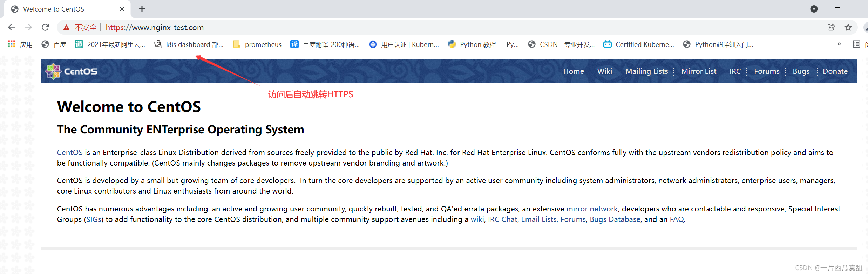Screen dimensions: 868x274
Task: Follow the SIGs link
Action: pos(94,219)
